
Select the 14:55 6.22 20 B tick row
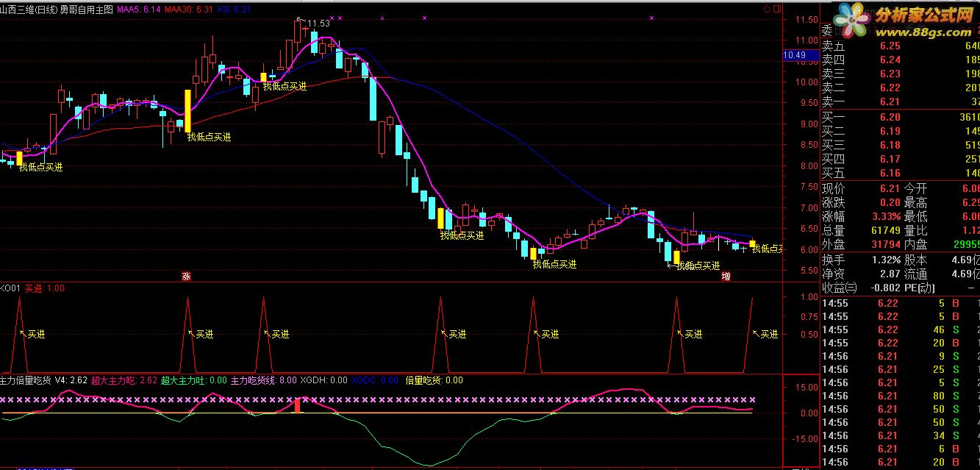[x=900, y=343]
